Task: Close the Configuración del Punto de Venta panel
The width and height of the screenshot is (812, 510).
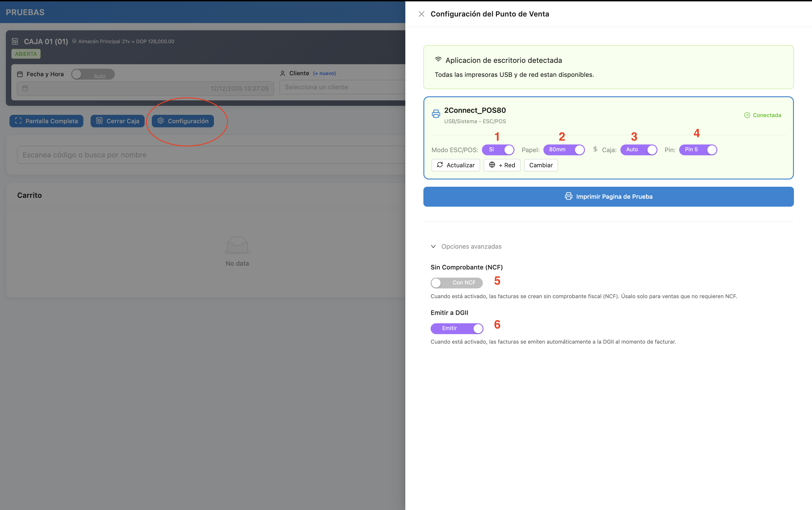Action: 421,14
